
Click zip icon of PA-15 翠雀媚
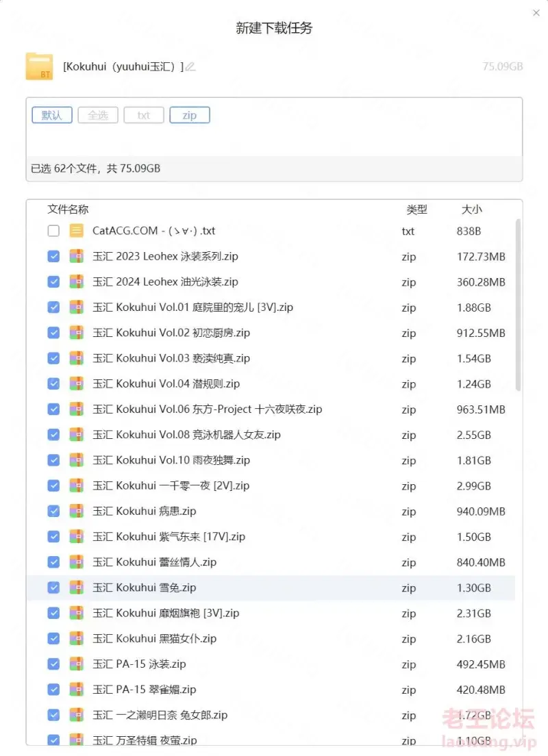(76, 690)
